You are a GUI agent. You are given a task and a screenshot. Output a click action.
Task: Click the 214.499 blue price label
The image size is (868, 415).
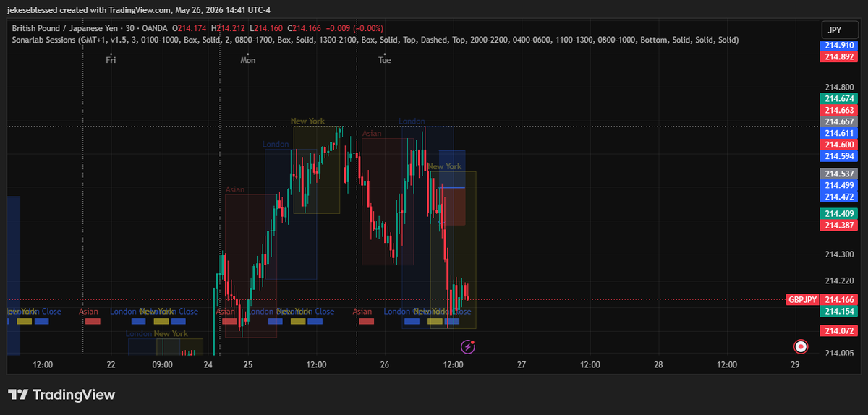[x=839, y=185]
